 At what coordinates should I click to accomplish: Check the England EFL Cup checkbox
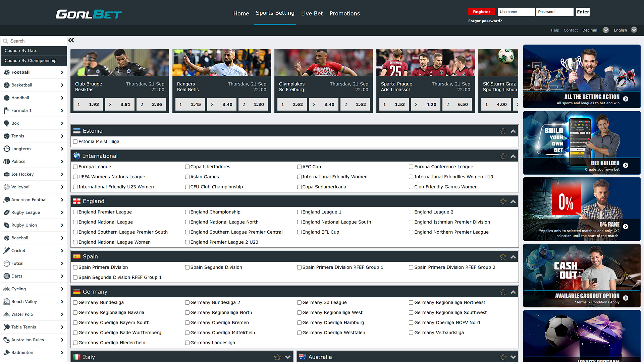coord(299,232)
